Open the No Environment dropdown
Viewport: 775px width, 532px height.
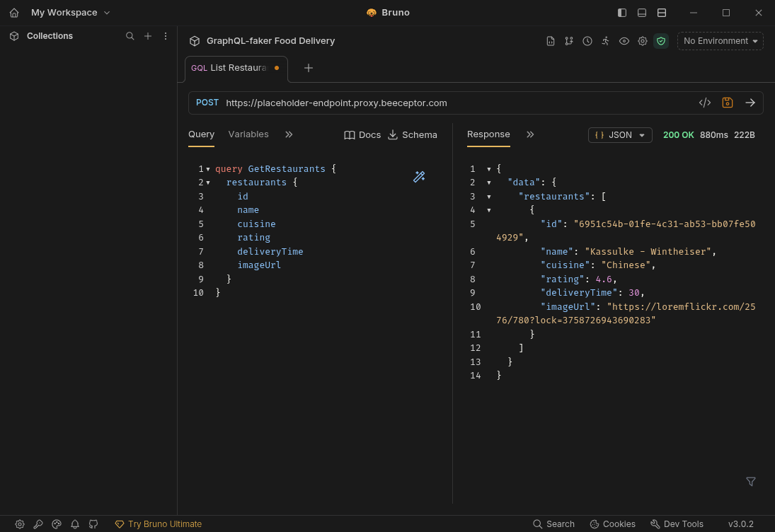(720, 41)
